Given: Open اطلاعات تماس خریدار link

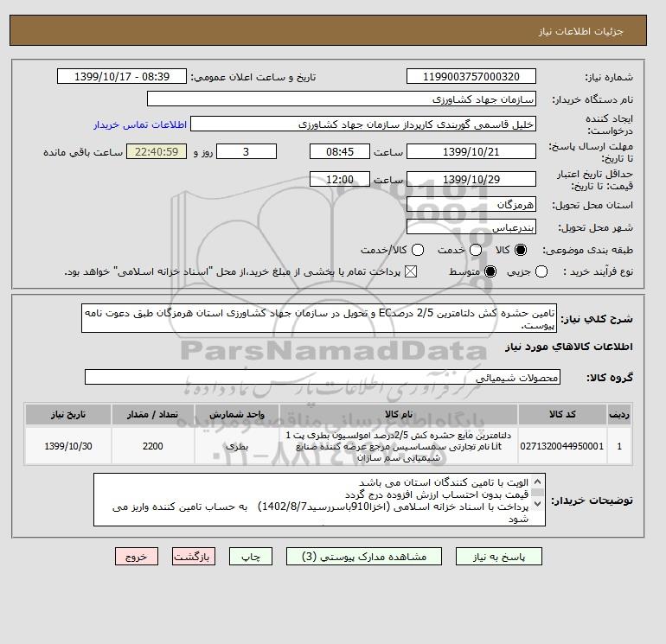Looking at the screenshot, I should [x=140, y=124].
